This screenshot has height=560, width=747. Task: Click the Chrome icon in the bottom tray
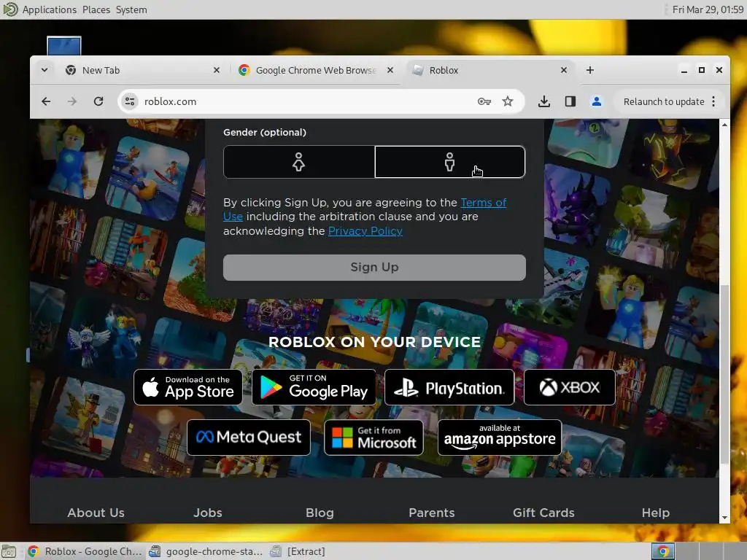[x=663, y=551]
